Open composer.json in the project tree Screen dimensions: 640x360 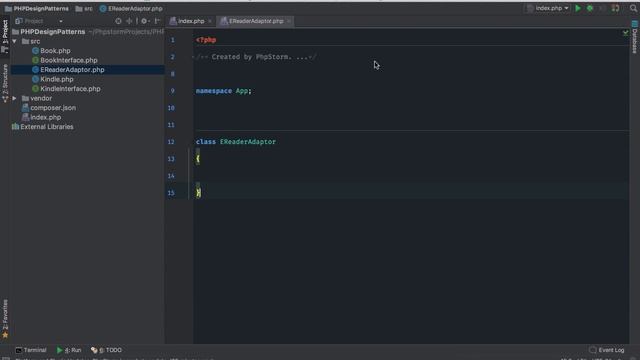pos(53,108)
